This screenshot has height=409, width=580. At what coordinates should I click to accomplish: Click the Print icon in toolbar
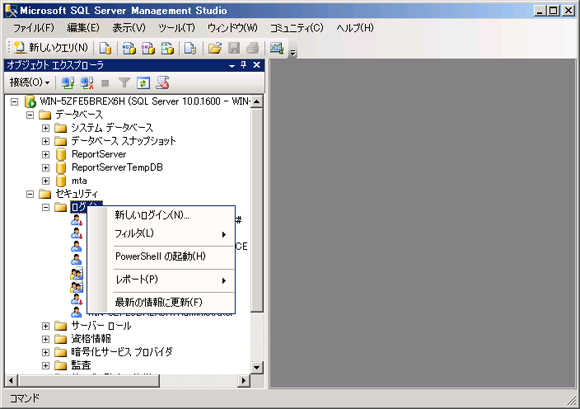point(253,48)
